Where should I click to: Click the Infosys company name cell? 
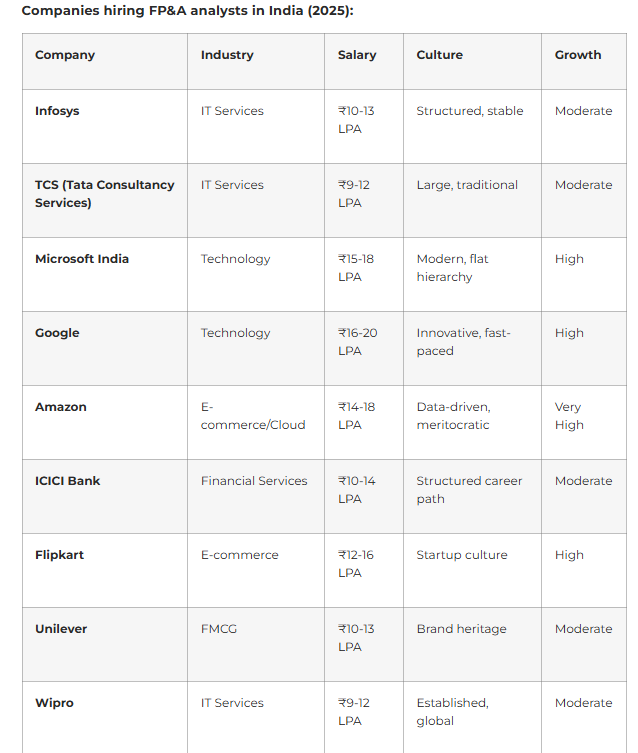pos(57,111)
